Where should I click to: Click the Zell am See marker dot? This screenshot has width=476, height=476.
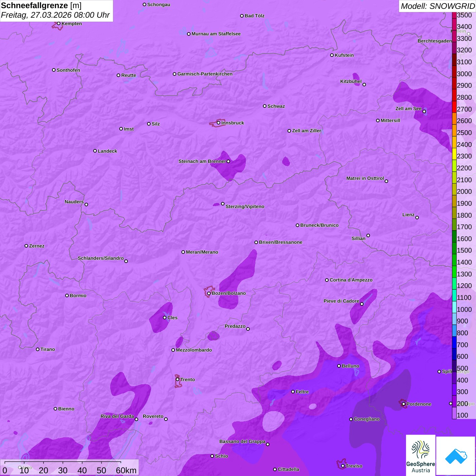coord(424,112)
